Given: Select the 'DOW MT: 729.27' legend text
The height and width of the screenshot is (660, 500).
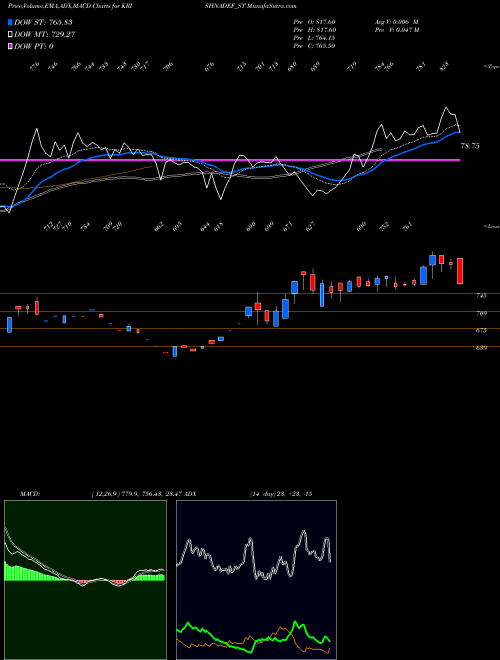Looking at the screenshot, I should tap(45, 35).
